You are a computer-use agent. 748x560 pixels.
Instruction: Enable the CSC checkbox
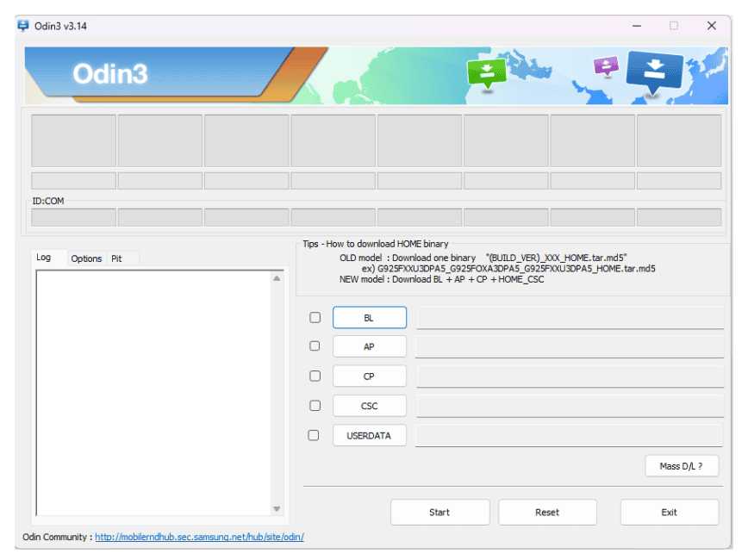[x=314, y=405]
